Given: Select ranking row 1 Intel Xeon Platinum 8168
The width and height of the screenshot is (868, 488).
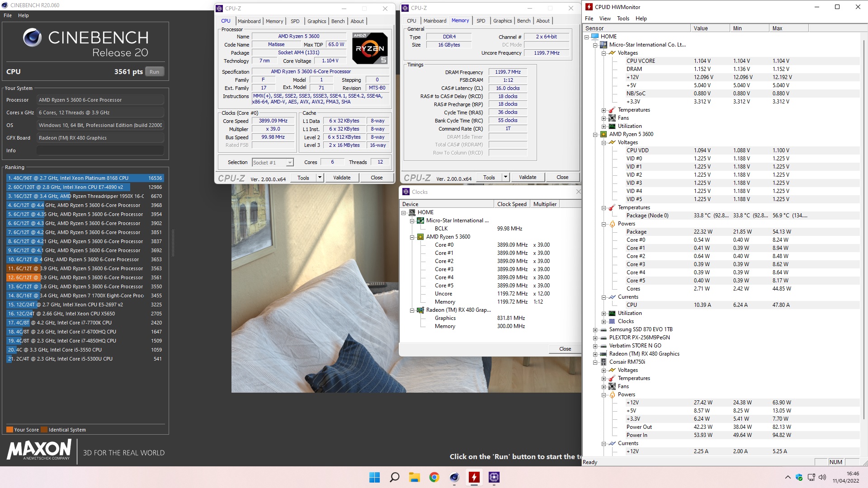Looking at the screenshot, I should coord(85,178).
